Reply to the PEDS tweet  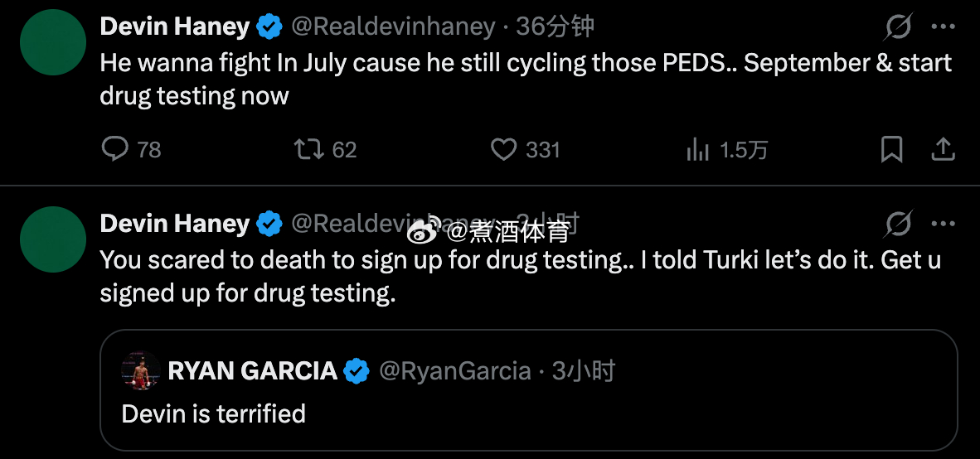pyautogui.click(x=115, y=149)
